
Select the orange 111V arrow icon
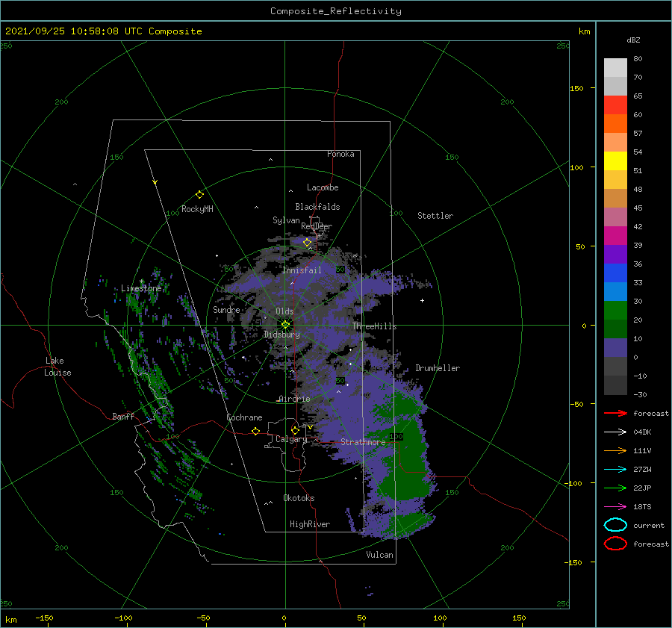pos(615,450)
